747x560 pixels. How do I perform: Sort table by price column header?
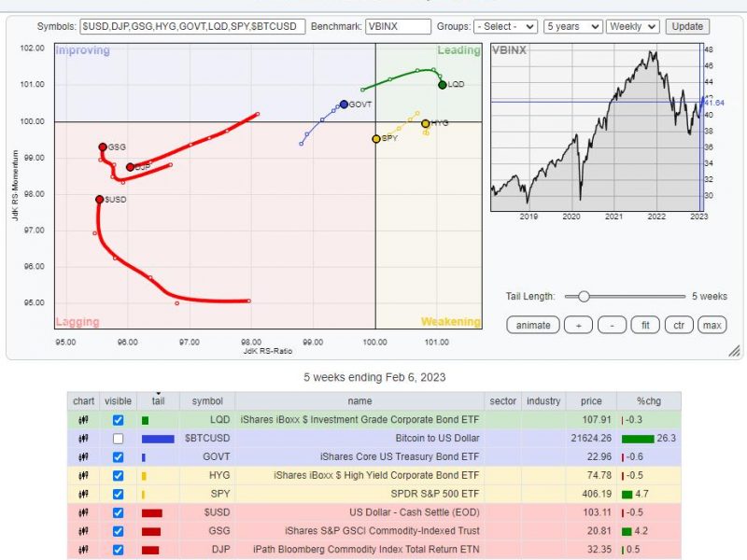point(591,401)
